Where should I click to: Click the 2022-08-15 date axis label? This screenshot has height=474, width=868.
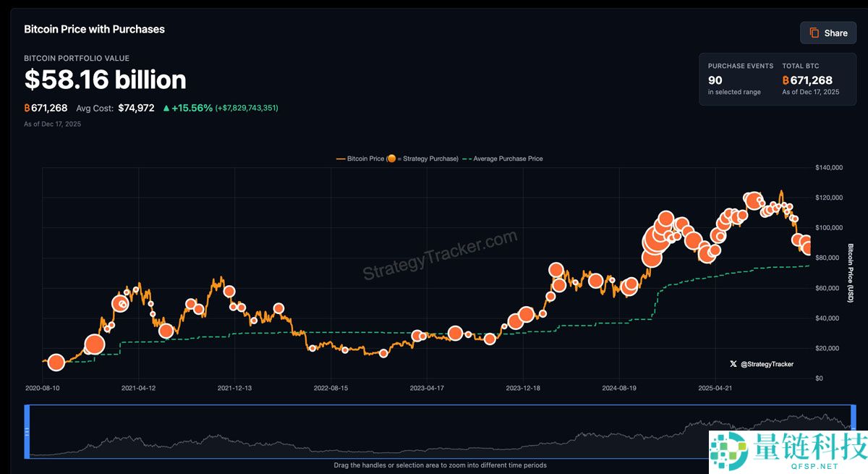(x=332, y=388)
